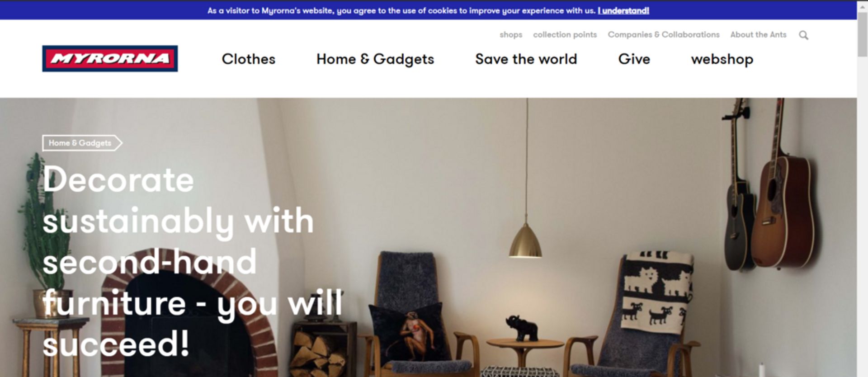Click the cookie notice banner text
This screenshot has height=377, width=868.
401,10
